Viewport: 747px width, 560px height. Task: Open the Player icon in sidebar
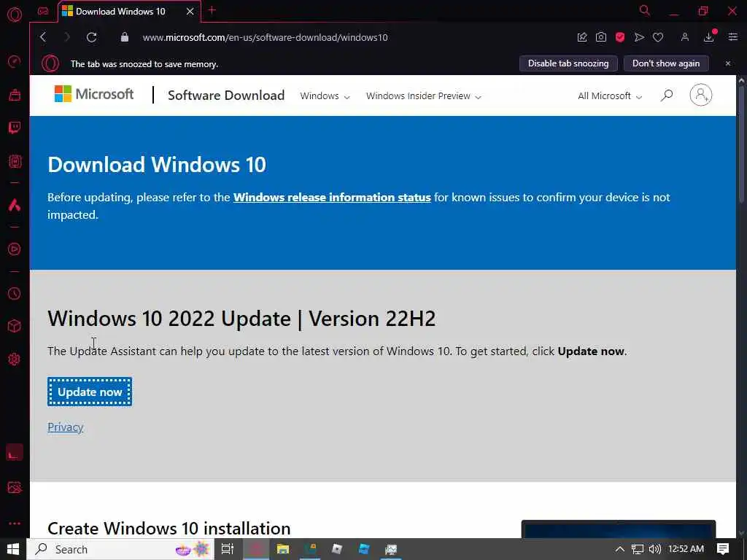(x=15, y=249)
